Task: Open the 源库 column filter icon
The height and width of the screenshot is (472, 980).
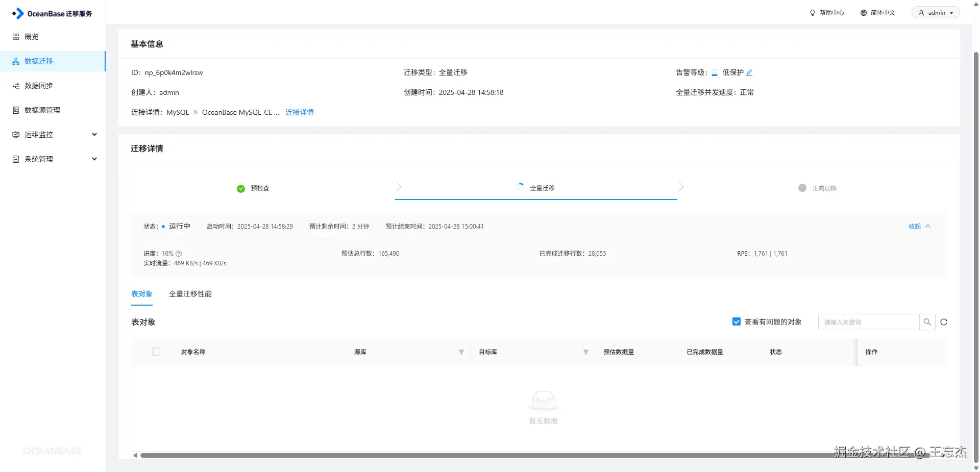Action: (461, 352)
